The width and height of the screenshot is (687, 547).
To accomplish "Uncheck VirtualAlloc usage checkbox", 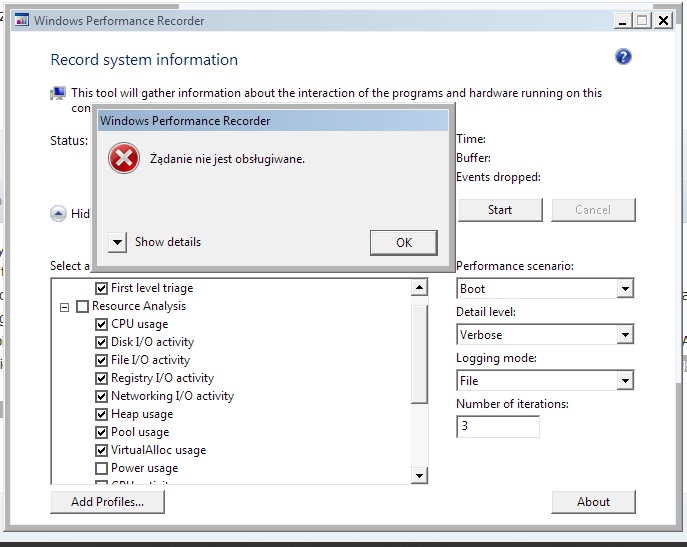I will click(x=101, y=450).
